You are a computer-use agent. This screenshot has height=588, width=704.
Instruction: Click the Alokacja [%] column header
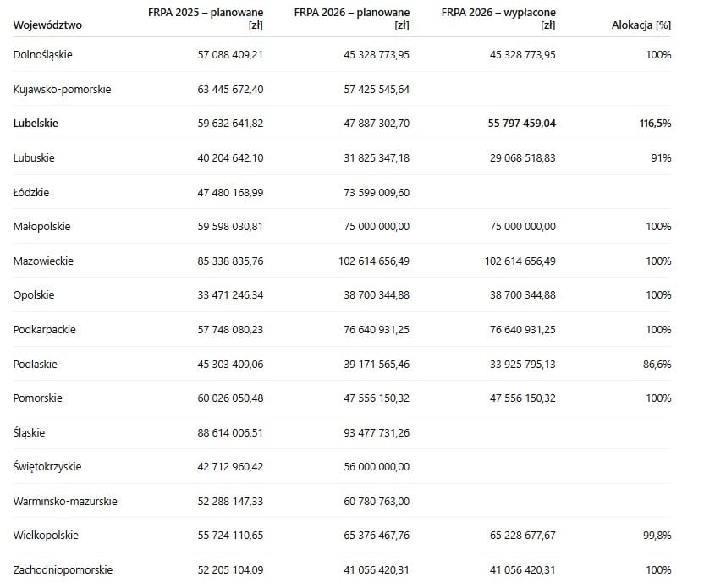pyautogui.click(x=641, y=25)
